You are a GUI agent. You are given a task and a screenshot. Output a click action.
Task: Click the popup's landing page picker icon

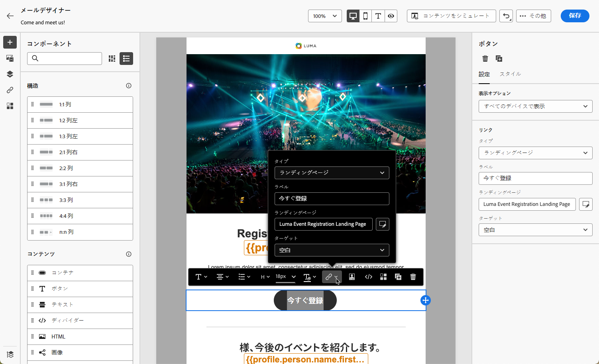[383, 224]
